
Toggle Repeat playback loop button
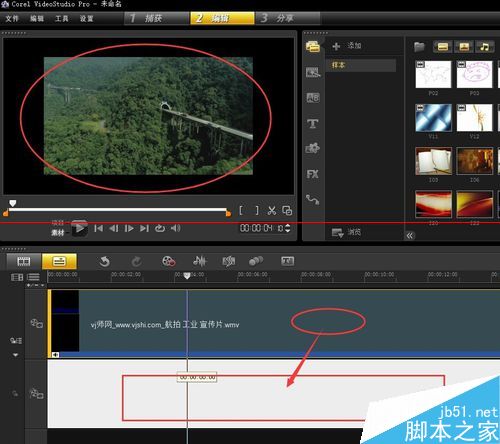click(160, 228)
